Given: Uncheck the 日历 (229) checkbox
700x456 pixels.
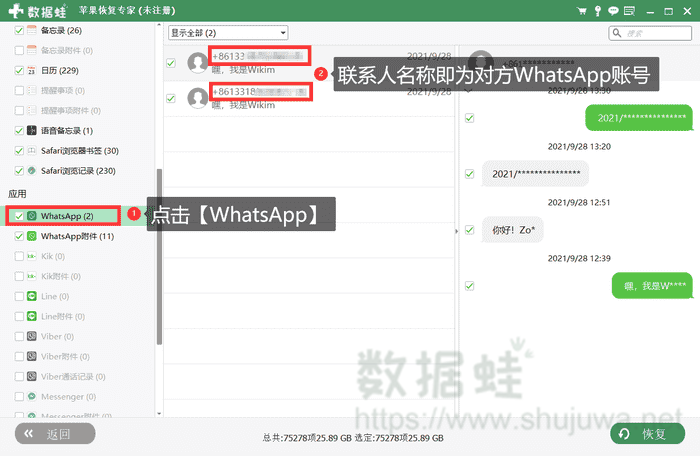Looking at the screenshot, I should (19, 71).
